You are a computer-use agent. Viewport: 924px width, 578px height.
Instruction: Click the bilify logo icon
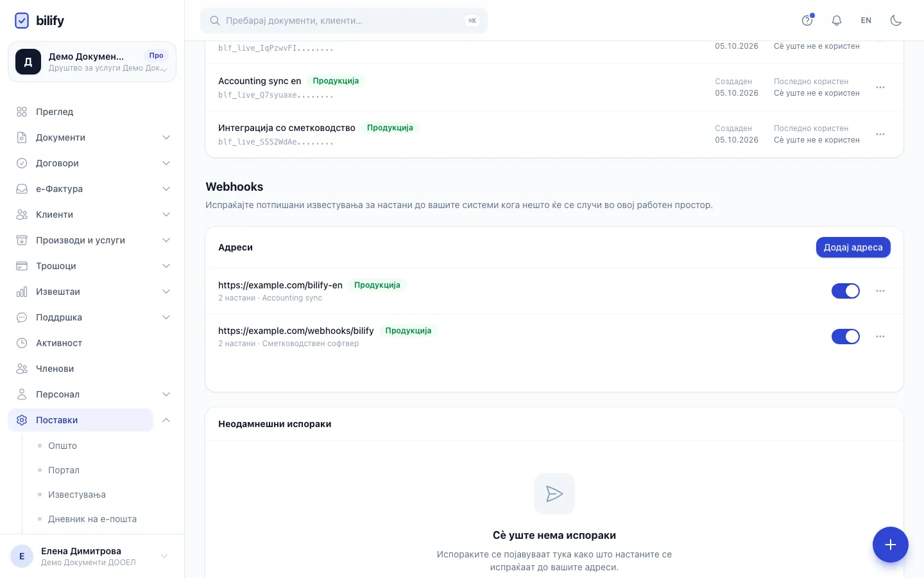point(22,21)
